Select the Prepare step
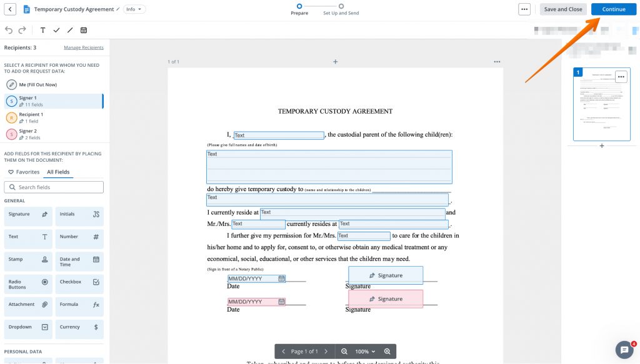The height and width of the screenshot is (364, 640). (x=299, y=9)
